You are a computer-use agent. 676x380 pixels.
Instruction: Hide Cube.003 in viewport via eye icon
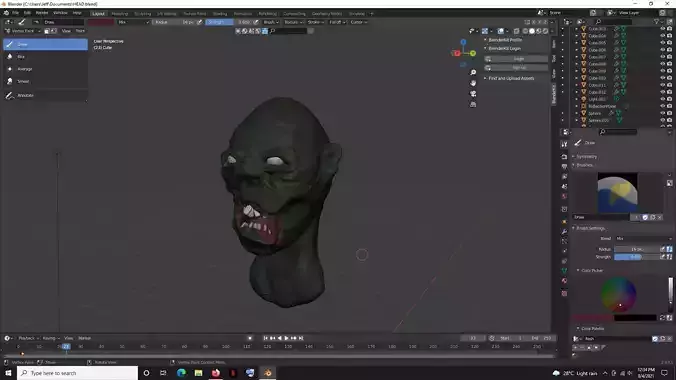[x=663, y=28]
